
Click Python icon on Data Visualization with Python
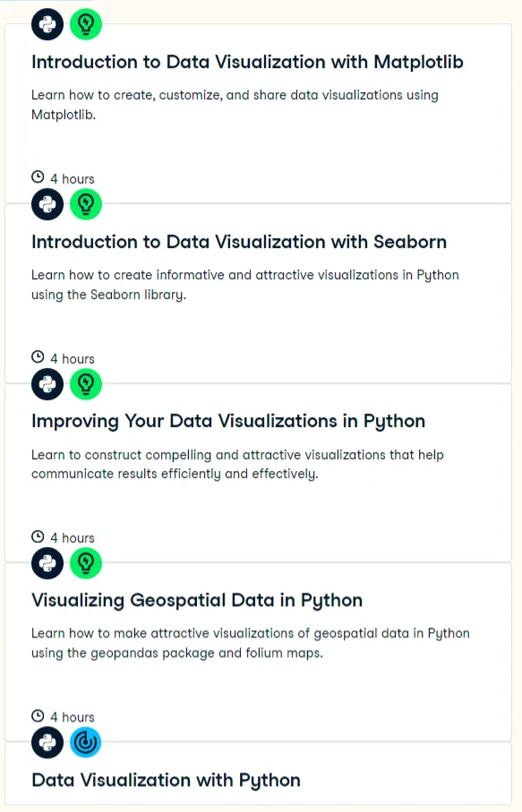click(47, 742)
